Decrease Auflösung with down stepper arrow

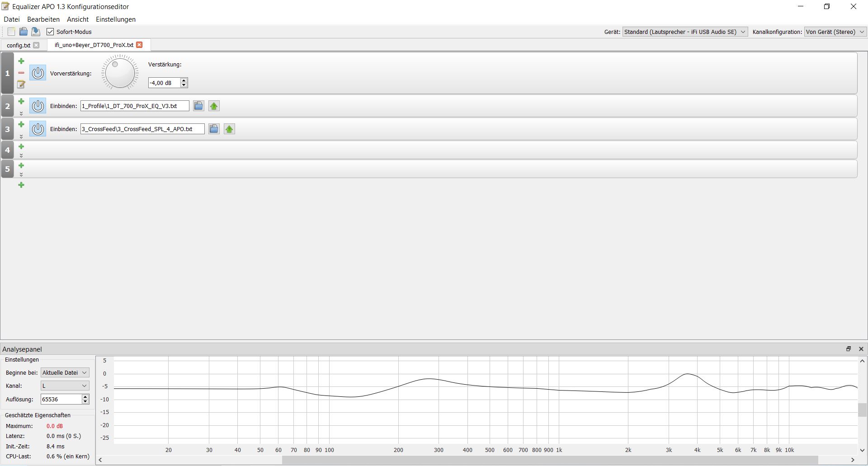(85, 401)
